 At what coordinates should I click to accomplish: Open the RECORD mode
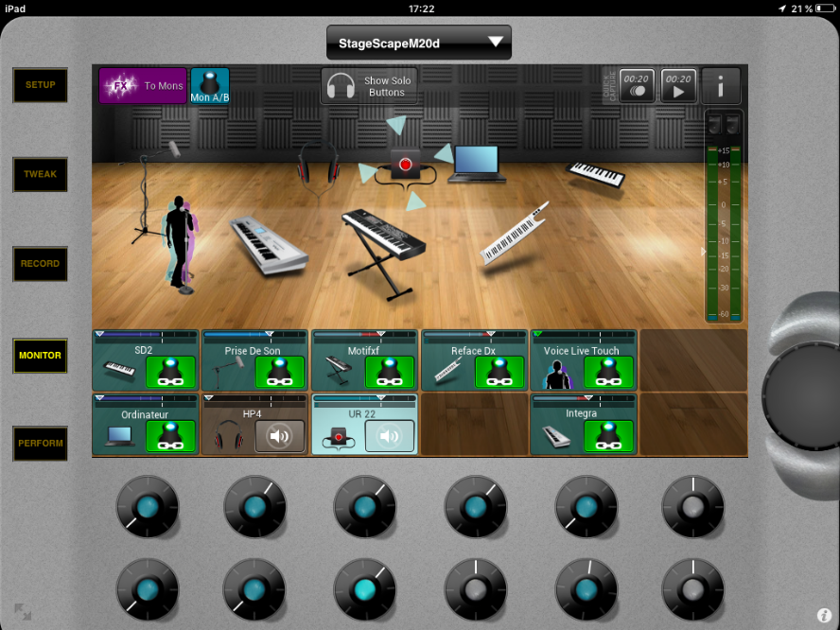[x=40, y=264]
